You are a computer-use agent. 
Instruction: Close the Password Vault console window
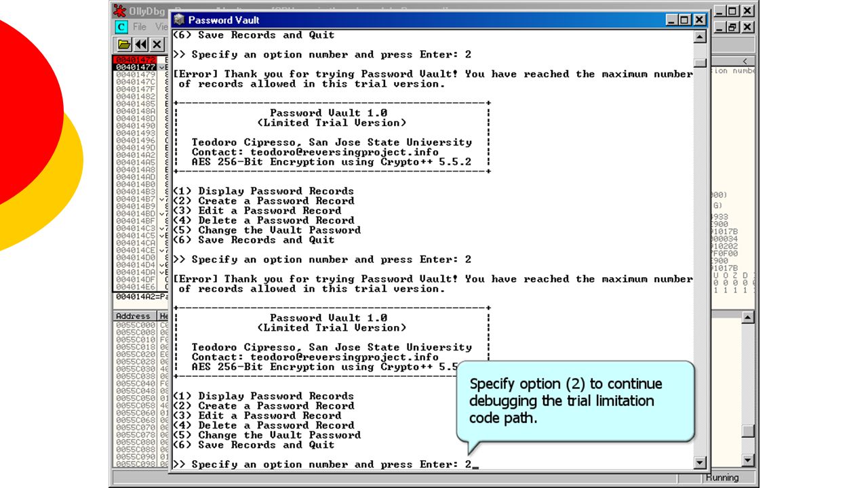click(699, 20)
